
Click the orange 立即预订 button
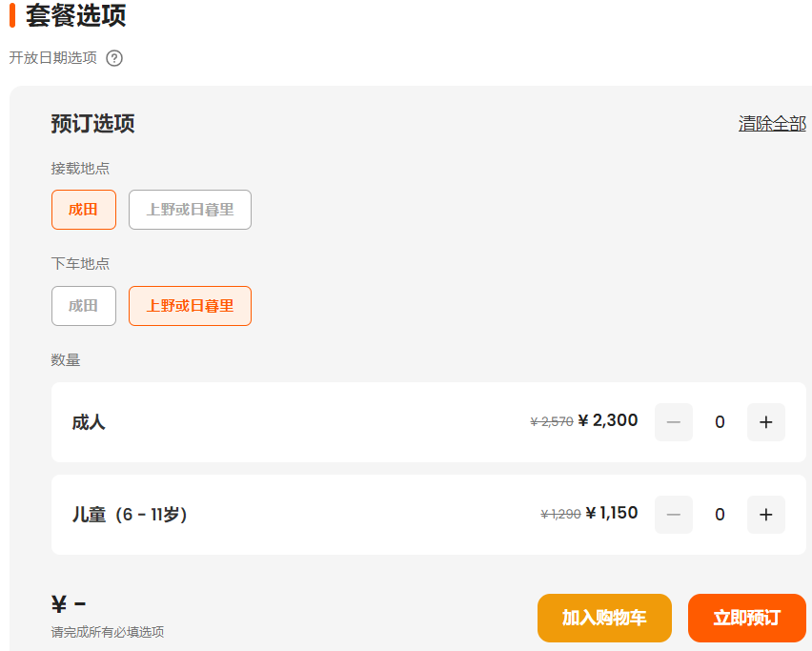[x=746, y=618]
